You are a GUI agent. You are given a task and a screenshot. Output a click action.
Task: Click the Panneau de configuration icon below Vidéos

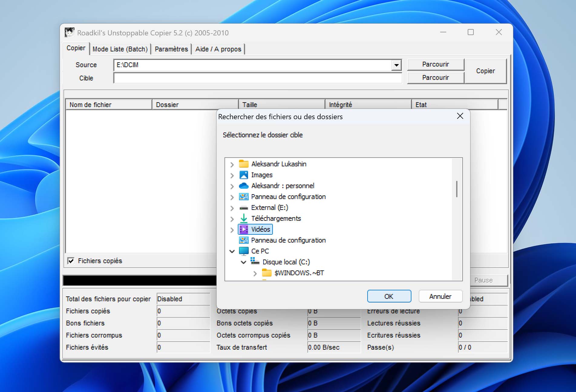coord(244,240)
